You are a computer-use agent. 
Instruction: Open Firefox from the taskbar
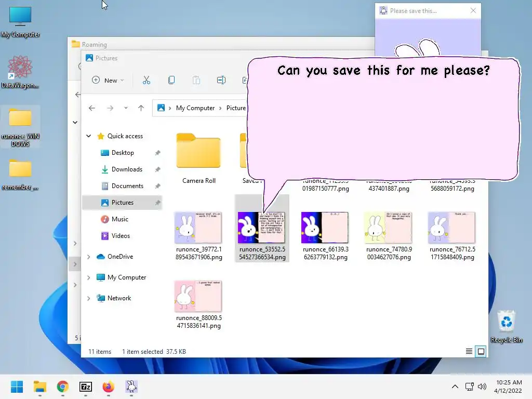[108, 387]
